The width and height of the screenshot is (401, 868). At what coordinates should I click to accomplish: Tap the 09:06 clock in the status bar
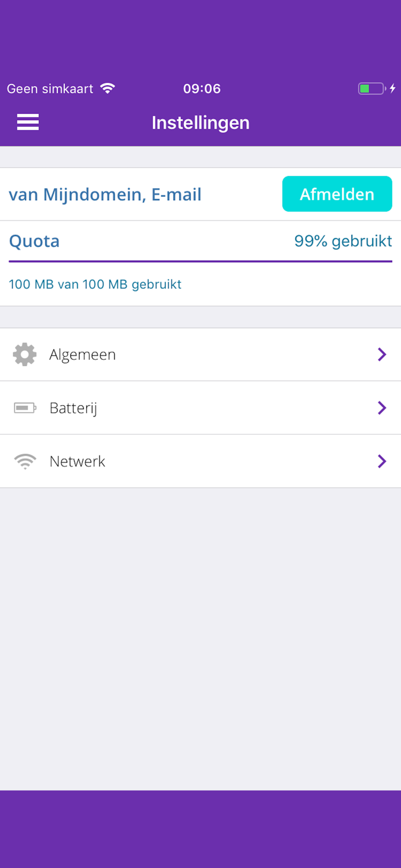(x=202, y=89)
